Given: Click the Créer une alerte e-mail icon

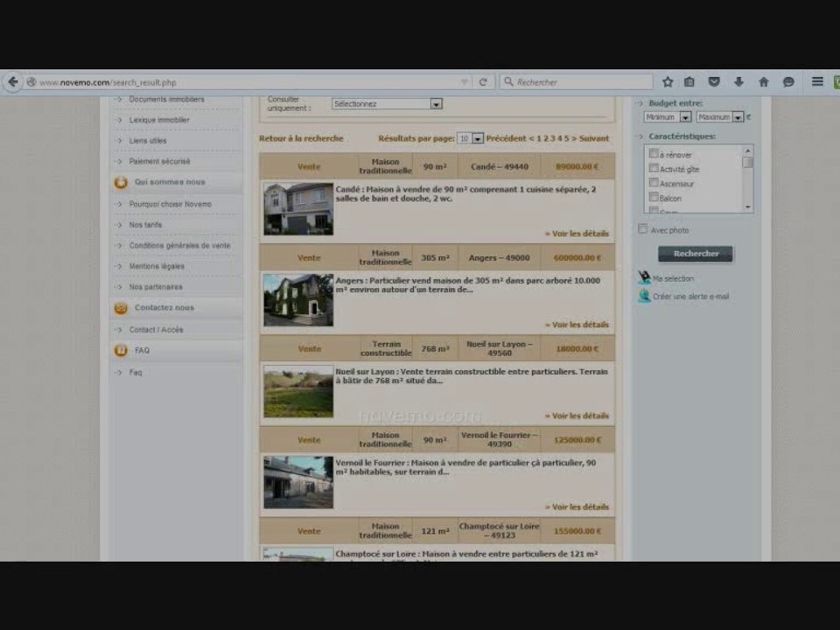Looking at the screenshot, I should pyautogui.click(x=643, y=296).
